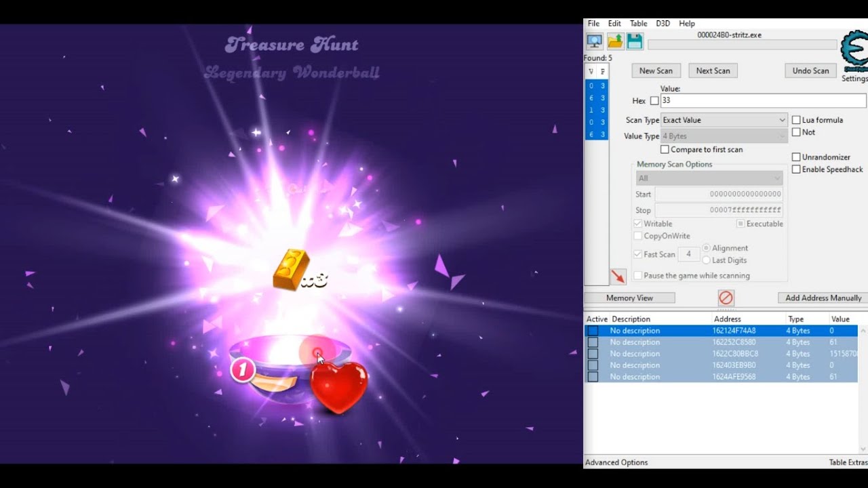This screenshot has width=868, height=488.
Task: Click the Fast Scan alignment value field
Action: coord(689,254)
